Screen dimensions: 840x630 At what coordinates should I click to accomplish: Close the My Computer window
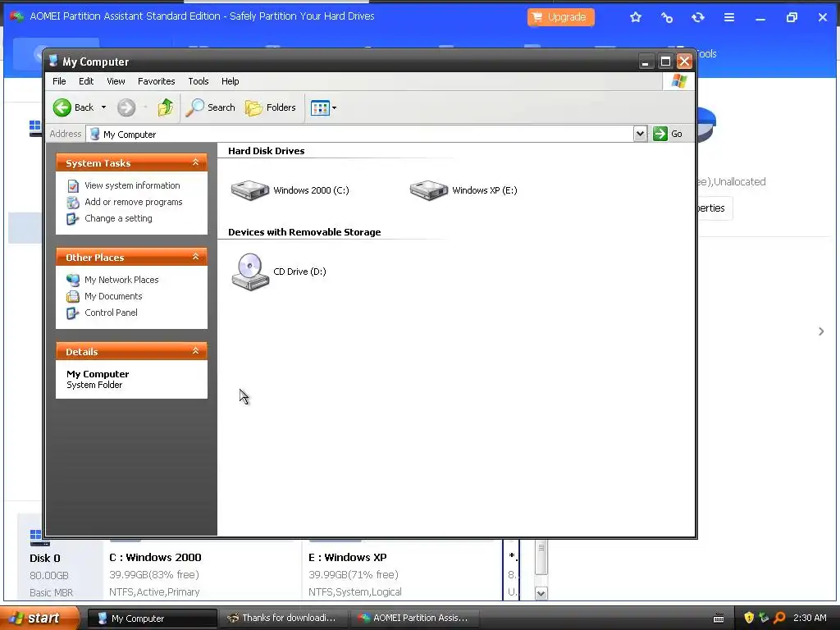coord(684,62)
